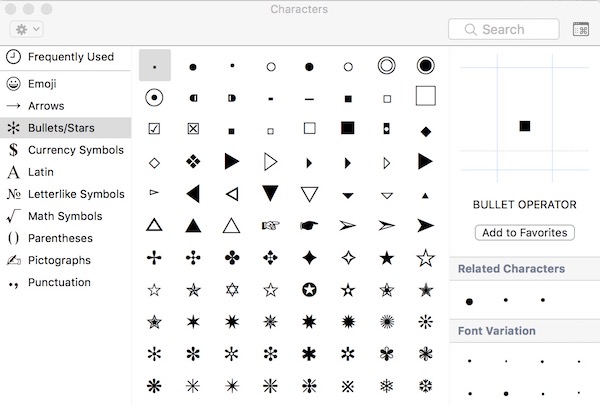600x406 pixels.
Task: Select the large white square symbol
Action: pyautogui.click(x=425, y=97)
